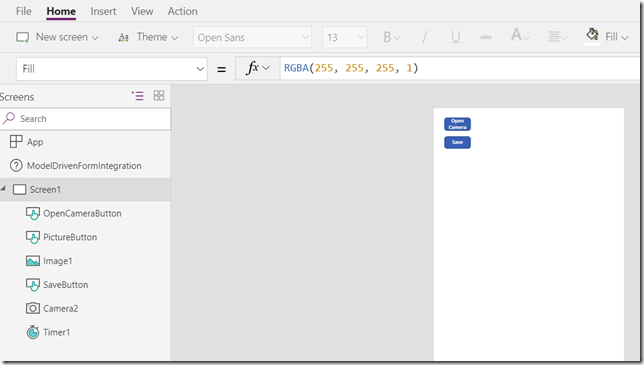This screenshot has height=365, width=644.
Task: Toggle italic text formatting
Action: (x=425, y=37)
